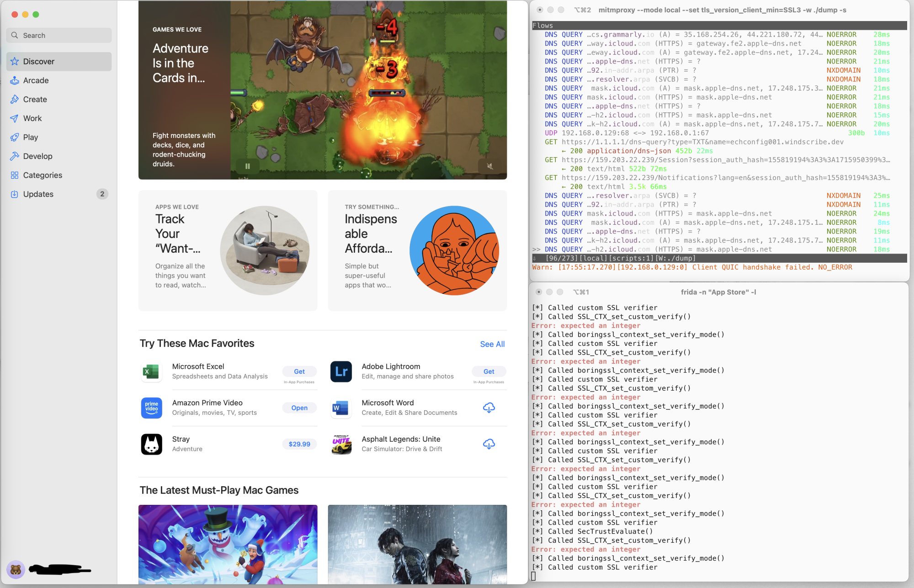This screenshot has width=914, height=588.
Task: Click the bear account avatar
Action: click(x=16, y=569)
